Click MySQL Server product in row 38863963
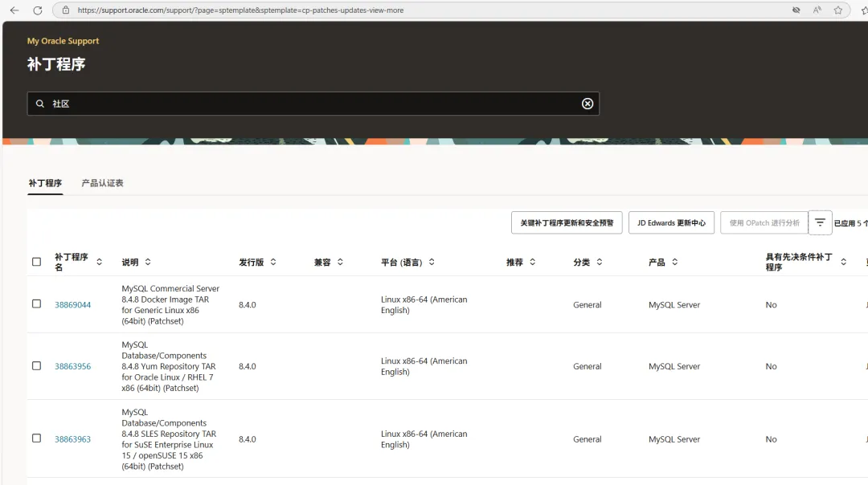Image resolution: width=868 pixels, height=485 pixels. (674, 439)
